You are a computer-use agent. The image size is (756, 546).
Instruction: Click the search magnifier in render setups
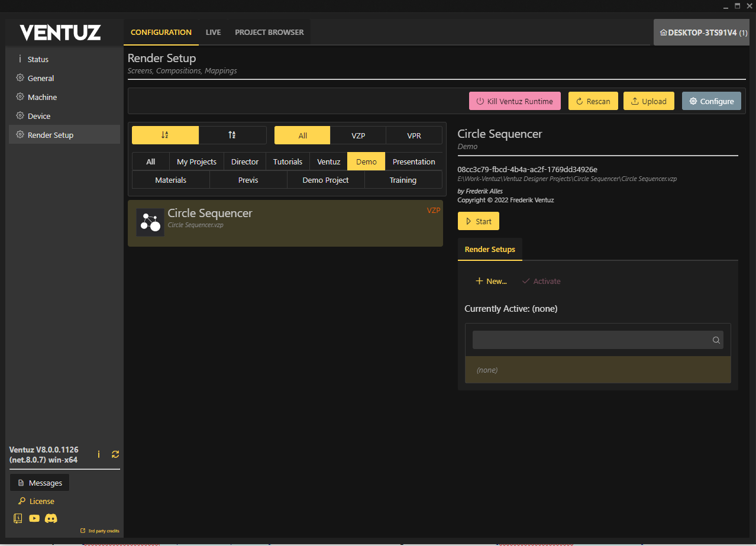(716, 340)
